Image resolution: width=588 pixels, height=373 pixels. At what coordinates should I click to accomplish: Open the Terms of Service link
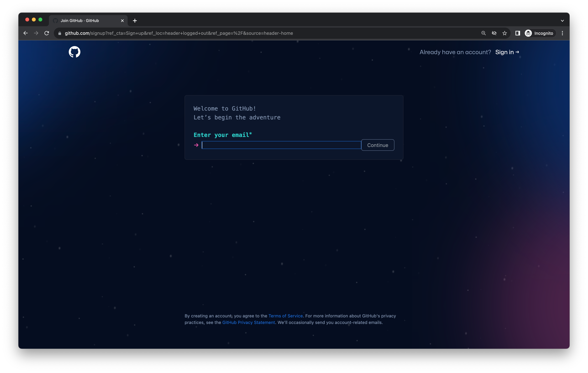tap(285, 316)
